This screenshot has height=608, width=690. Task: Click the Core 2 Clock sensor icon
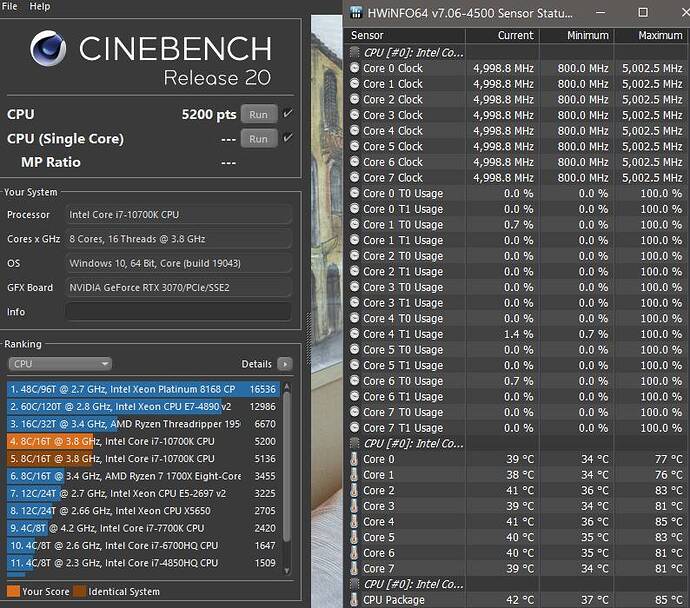[354, 99]
